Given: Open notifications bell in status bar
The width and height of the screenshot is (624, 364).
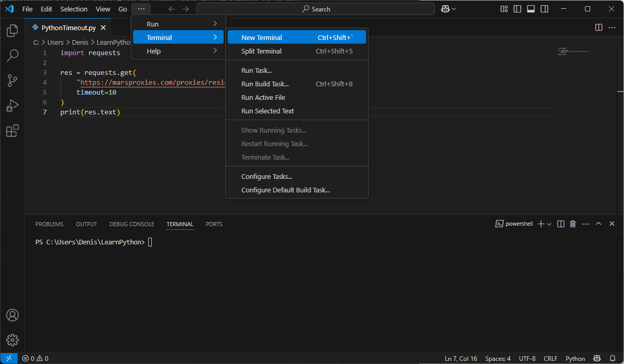Looking at the screenshot, I should (x=613, y=358).
